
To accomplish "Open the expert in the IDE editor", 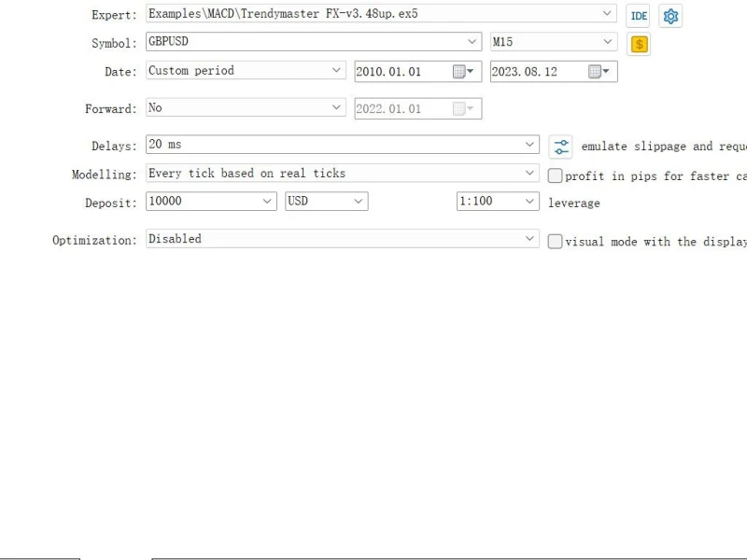I will [x=639, y=16].
